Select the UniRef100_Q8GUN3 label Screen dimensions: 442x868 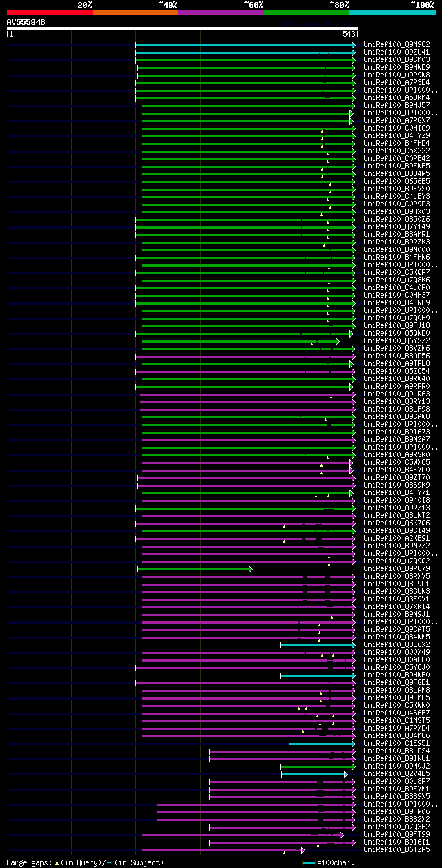pos(396,591)
